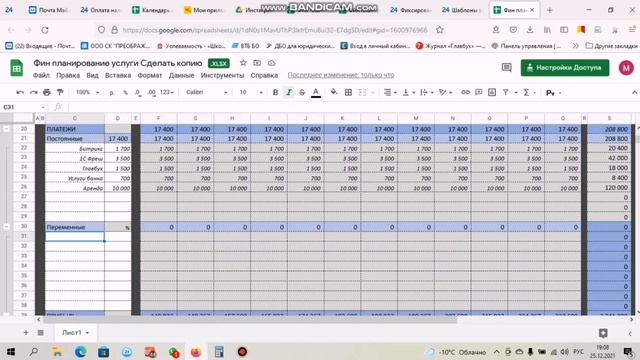Select the column S header

pos(609,118)
